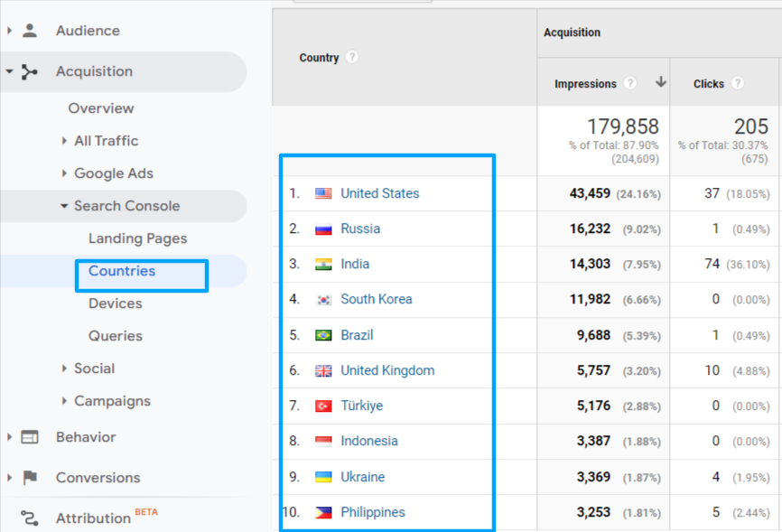Screen dimensions: 782x532
Task: Open the United Kingdom country link
Action: 386,370
